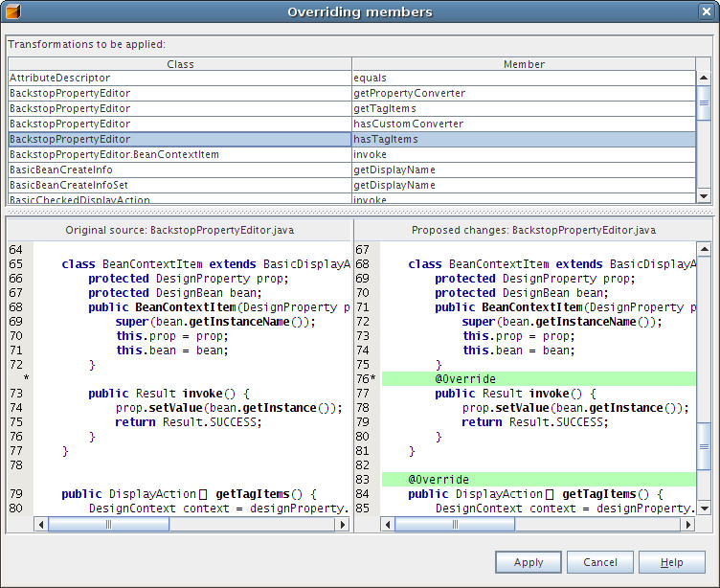Click BackstopPropertyEditor row with getPropertyConverter
720x588 pixels.
click(x=180, y=93)
